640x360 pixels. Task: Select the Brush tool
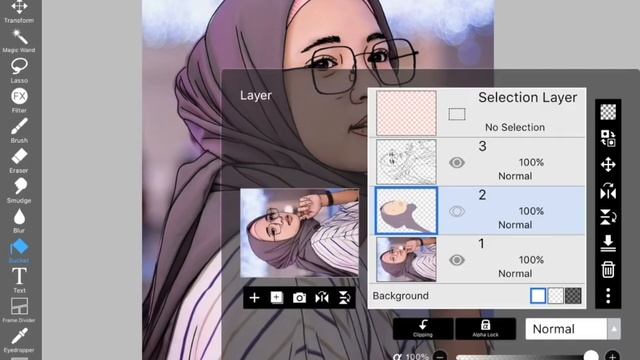[x=19, y=130]
